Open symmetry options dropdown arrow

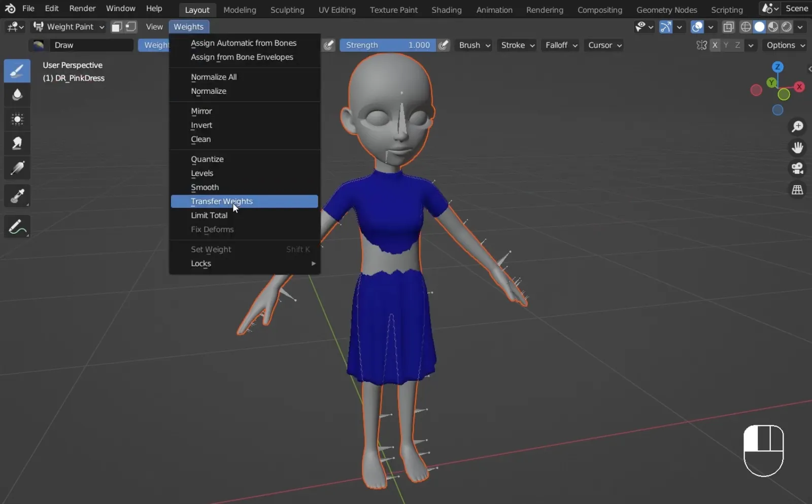click(x=751, y=45)
